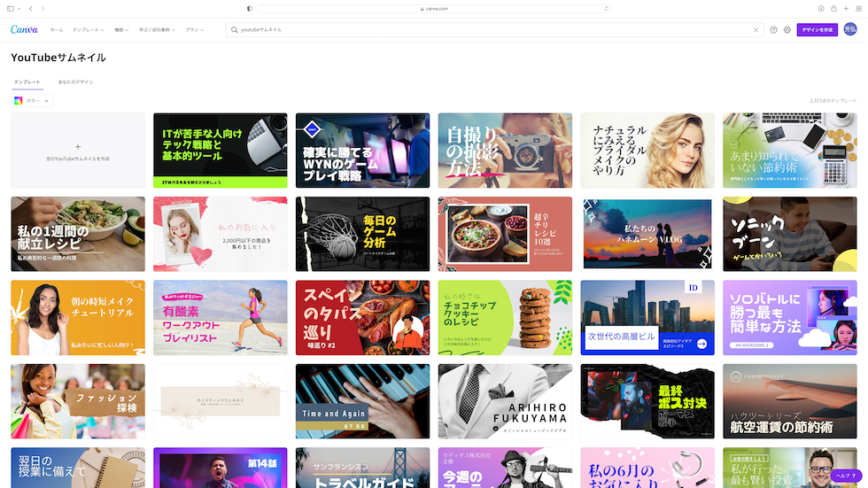Viewport: 868px width, 488px height.
Task: Open the 次世代の高層ビル template
Action: pos(647,318)
